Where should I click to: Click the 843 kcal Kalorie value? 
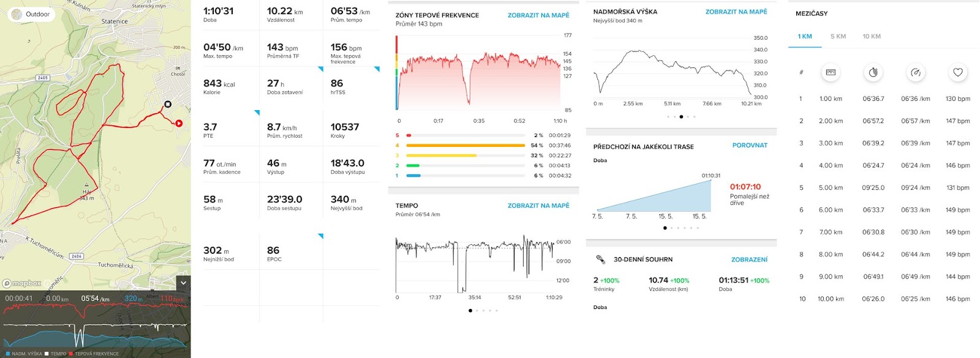[x=219, y=83]
